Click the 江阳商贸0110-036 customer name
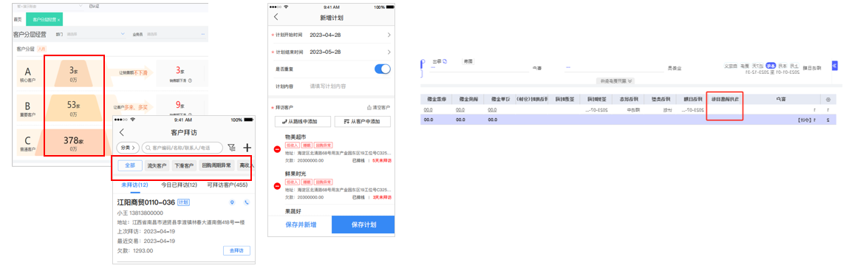The width and height of the screenshot is (868, 274). [146, 202]
